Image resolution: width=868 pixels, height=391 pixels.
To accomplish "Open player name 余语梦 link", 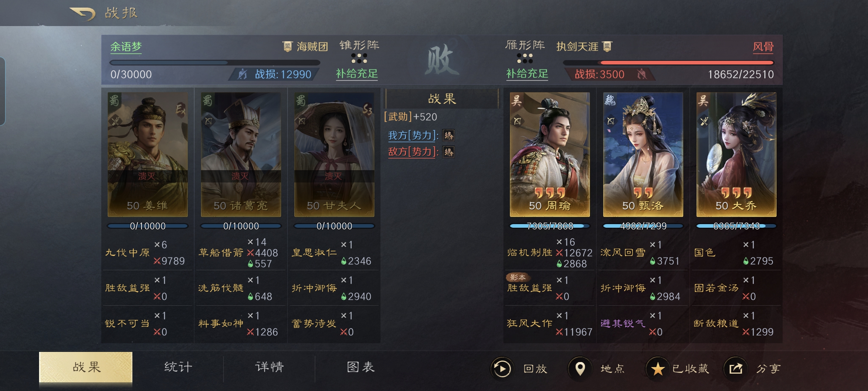I will [126, 47].
